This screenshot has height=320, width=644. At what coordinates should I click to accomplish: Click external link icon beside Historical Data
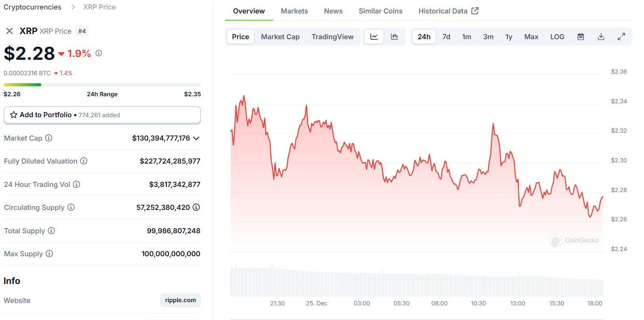tap(475, 11)
